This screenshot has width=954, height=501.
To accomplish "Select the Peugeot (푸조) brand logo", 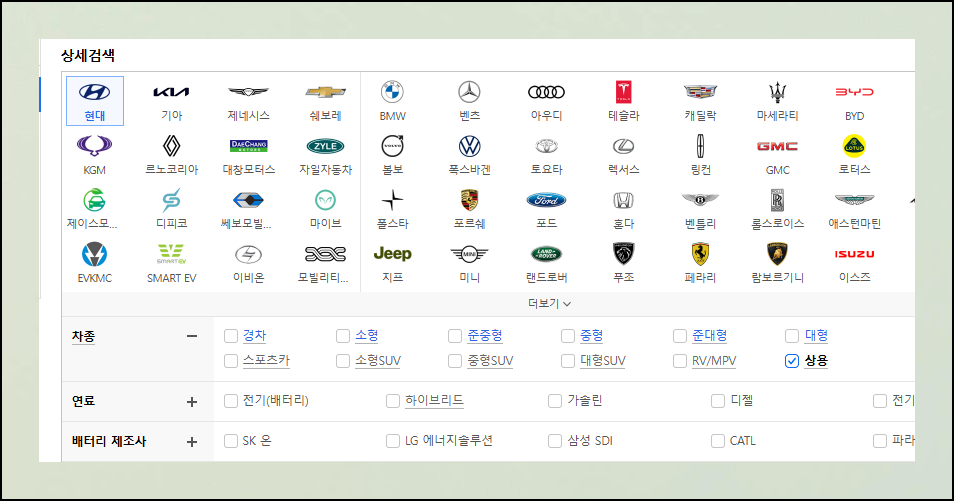I will (624, 254).
